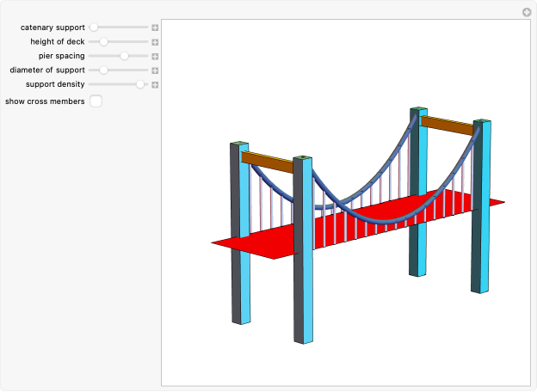The height and width of the screenshot is (392, 537).
Task: Expand the height of deck slider controls
Action: point(155,41)
